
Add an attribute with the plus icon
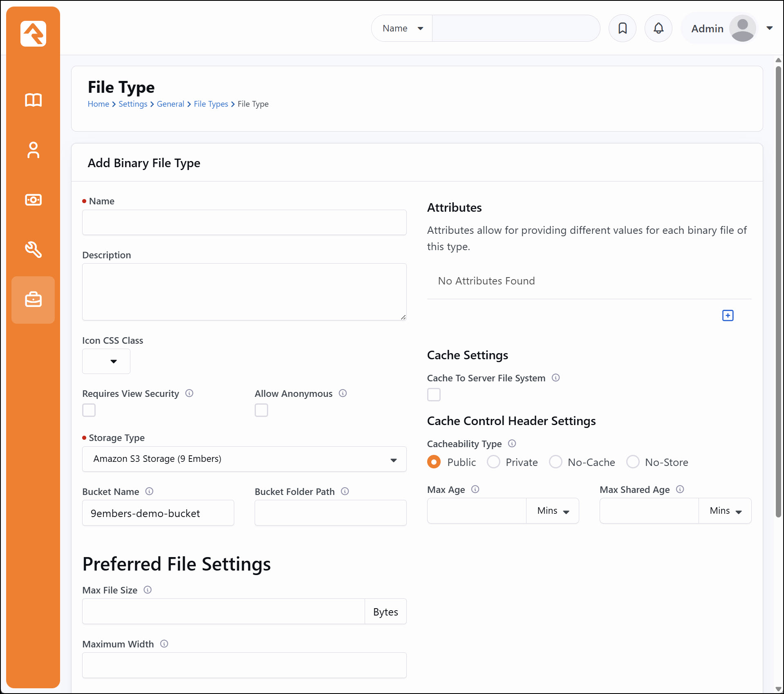pos(728,316)
